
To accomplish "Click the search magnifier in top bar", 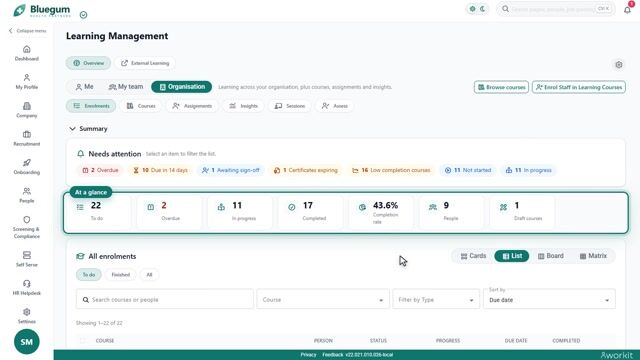I will [505, 9].
